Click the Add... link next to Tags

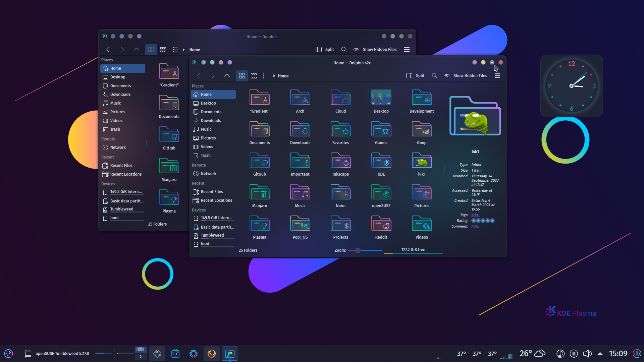476,215
